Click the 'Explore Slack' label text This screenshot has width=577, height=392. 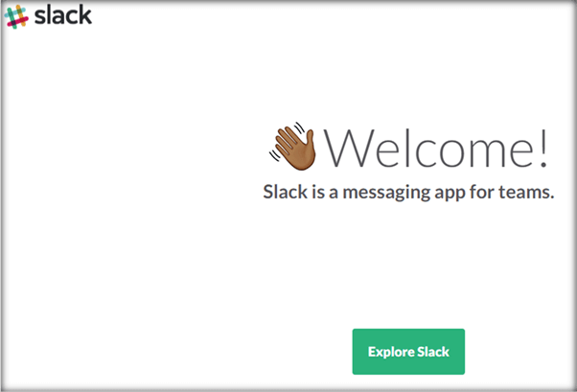tap(408, 352)
